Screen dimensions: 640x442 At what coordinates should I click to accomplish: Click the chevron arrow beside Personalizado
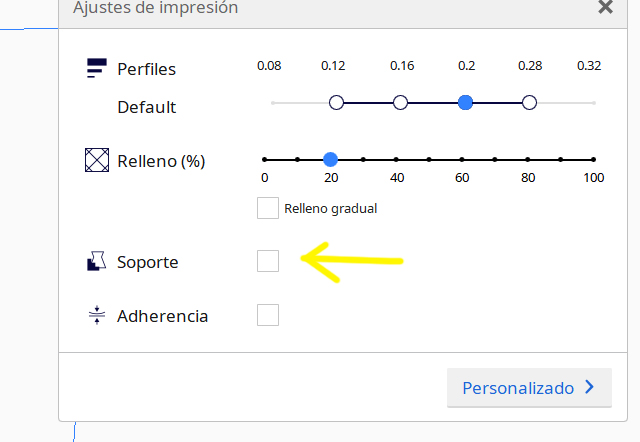(x=590, y=387)
